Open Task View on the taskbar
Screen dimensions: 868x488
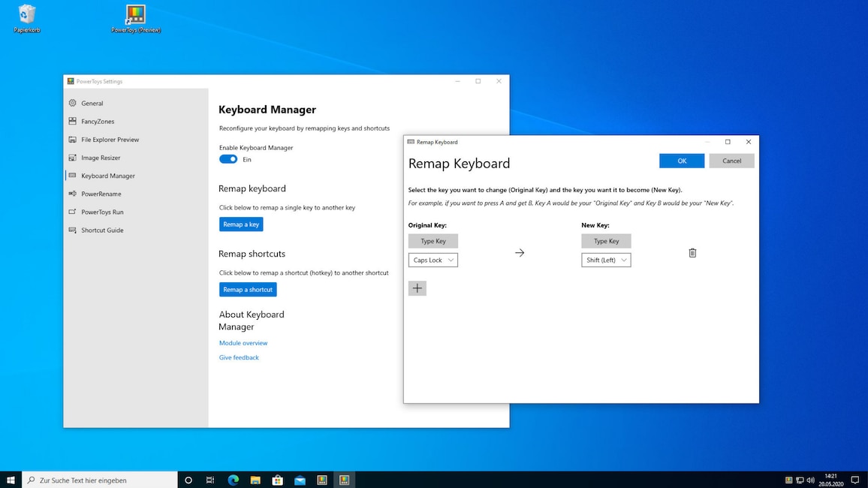click(210, 480)
